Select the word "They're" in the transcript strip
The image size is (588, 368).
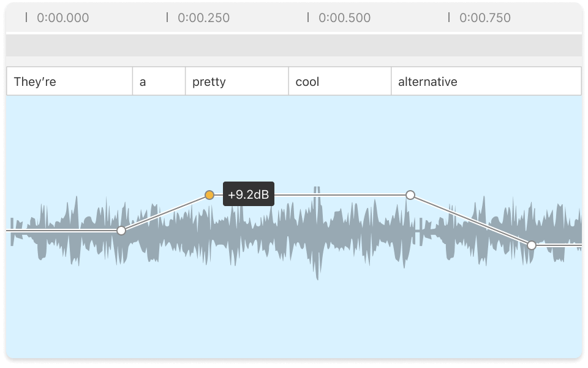pos(67,80)
